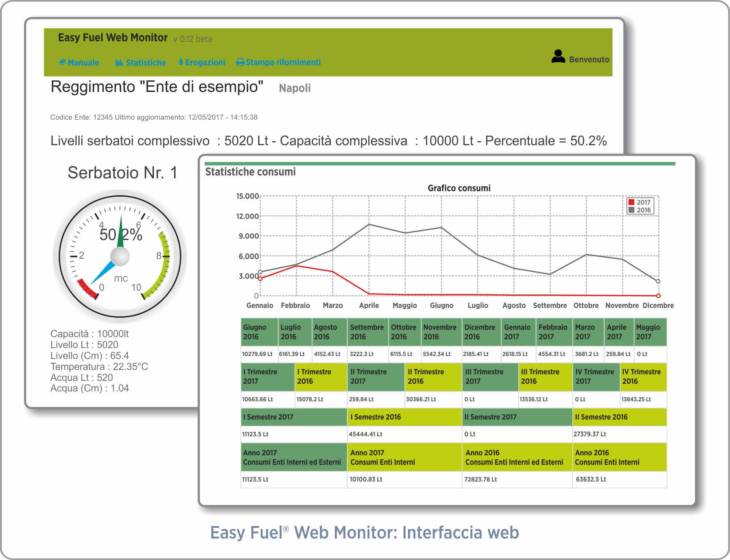
Task: Click the Stampa rifornimenti printer icon
Action: (x=240, y=62)
